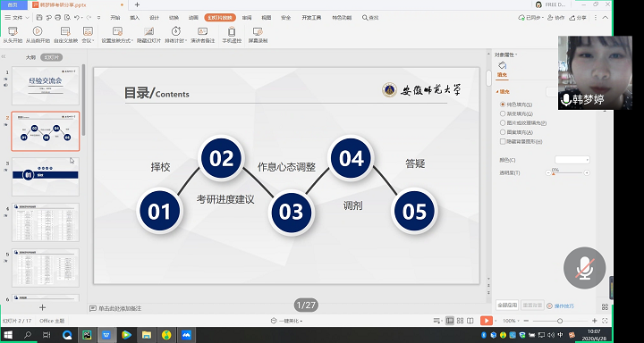
Task: Select slide 3 thumbnail in slide panel
Action: tap(46, 177)
